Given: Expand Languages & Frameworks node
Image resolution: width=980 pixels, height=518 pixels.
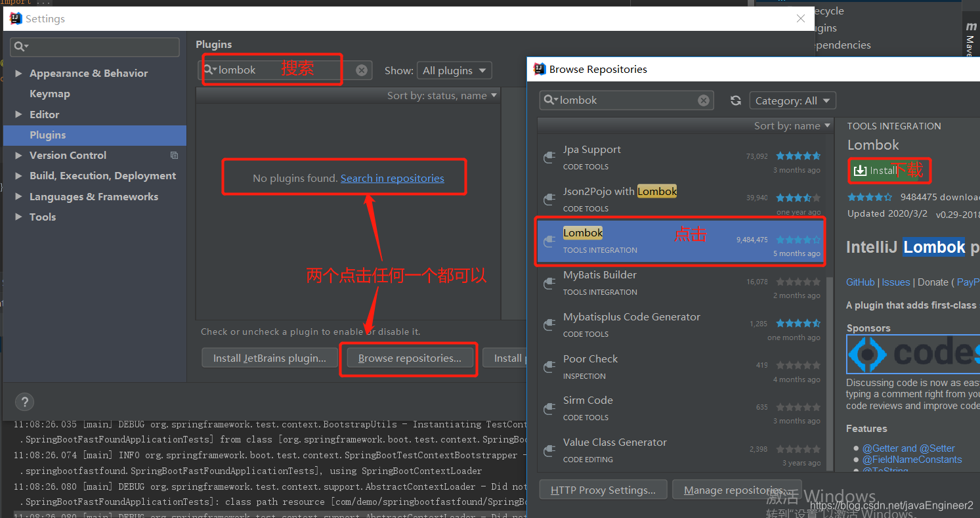Looking at the screenshot, I should click(18, 197).
